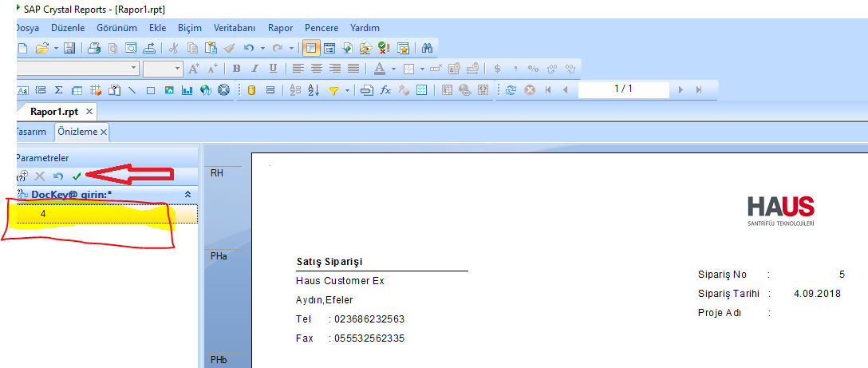Switch to the Tasarım tab
Screen dimensions: 868x368
tap(30, 132)
